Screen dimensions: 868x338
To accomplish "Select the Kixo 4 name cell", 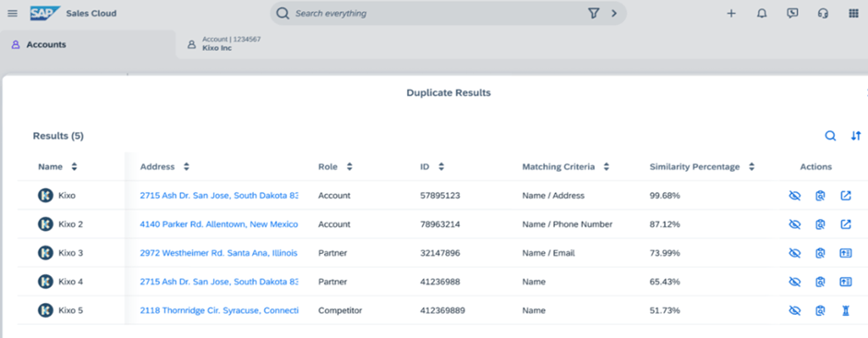I will 71,282.
